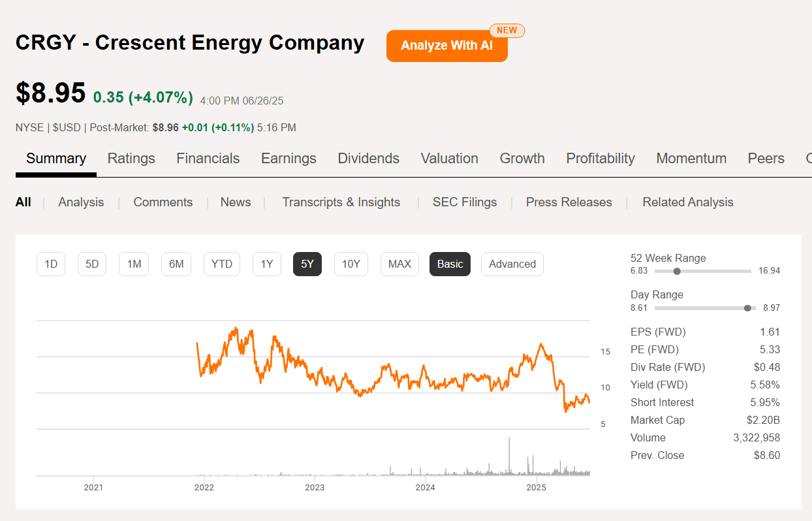Open the Financials tab
The width and height of the screenshot is (812, 521).
click(x=208, y=158)
